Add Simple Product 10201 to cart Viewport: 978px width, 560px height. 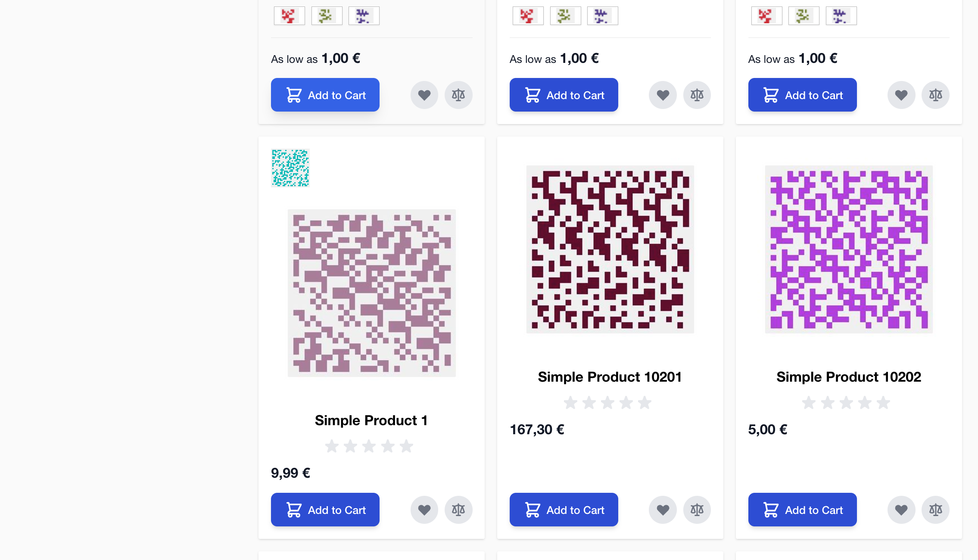[x=564, y=510]
